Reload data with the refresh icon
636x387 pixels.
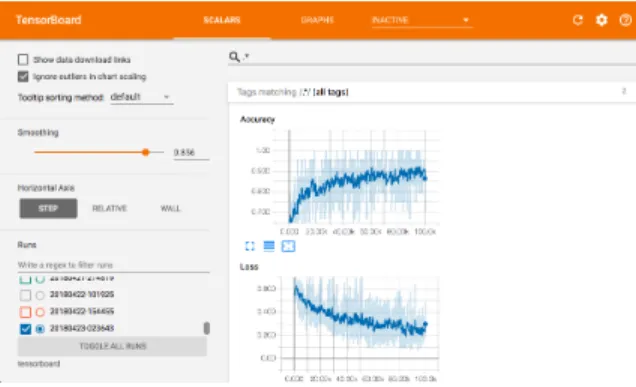(x=578, y=20)
